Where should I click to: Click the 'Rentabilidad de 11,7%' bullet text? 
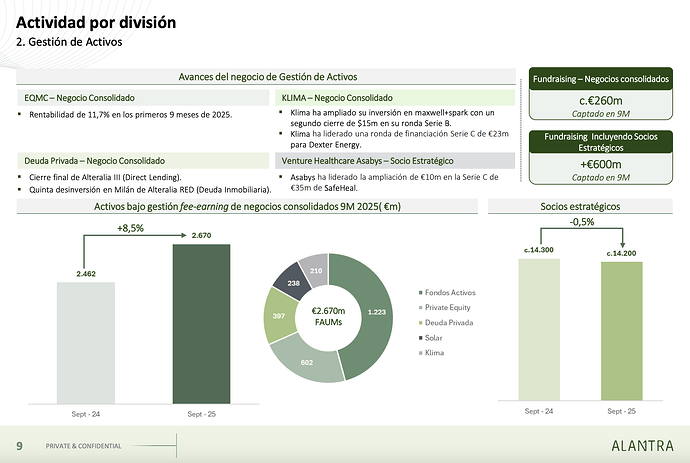pos(131,115)
